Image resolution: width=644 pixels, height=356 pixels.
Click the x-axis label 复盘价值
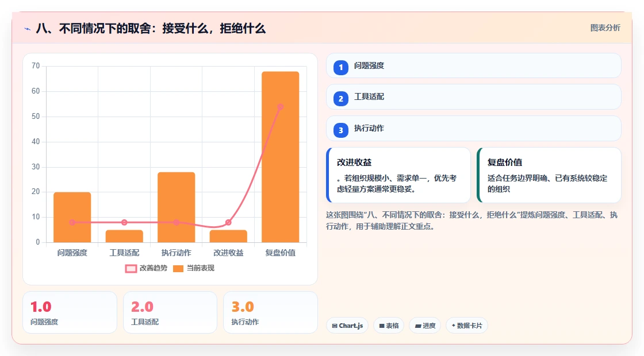coord(280,253)
